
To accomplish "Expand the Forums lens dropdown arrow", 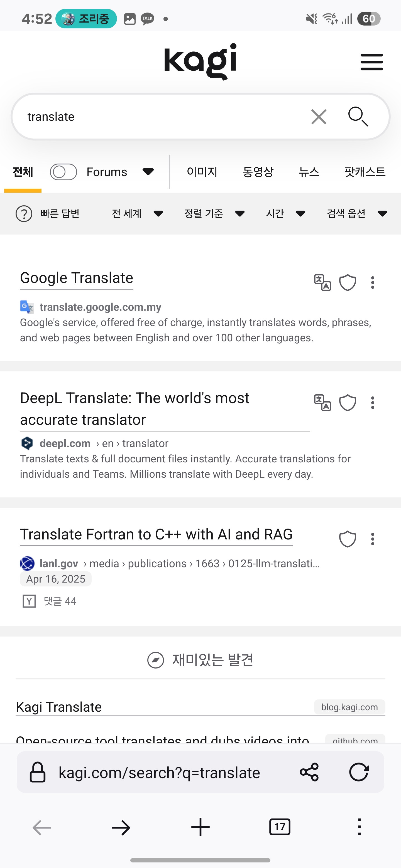I will 148,172.
